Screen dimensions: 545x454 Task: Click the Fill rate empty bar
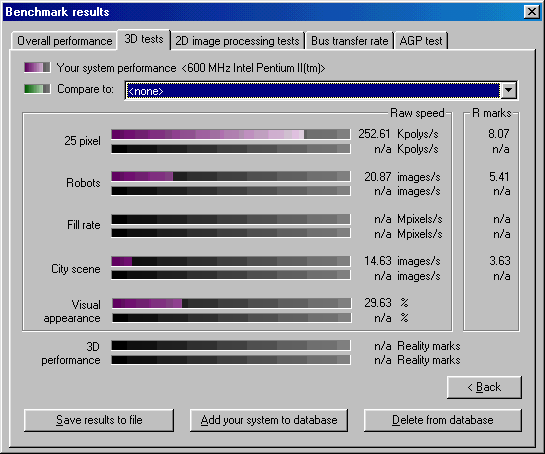[x=231, y=219]
